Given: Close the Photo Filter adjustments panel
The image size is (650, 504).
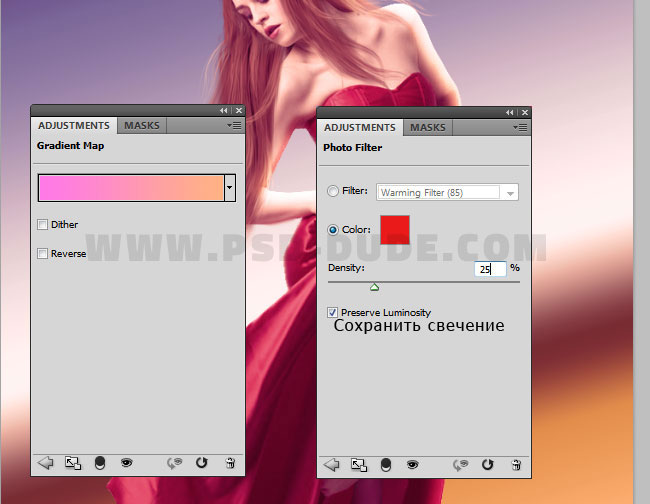Looking at the screenshot, I should [525, 112].
